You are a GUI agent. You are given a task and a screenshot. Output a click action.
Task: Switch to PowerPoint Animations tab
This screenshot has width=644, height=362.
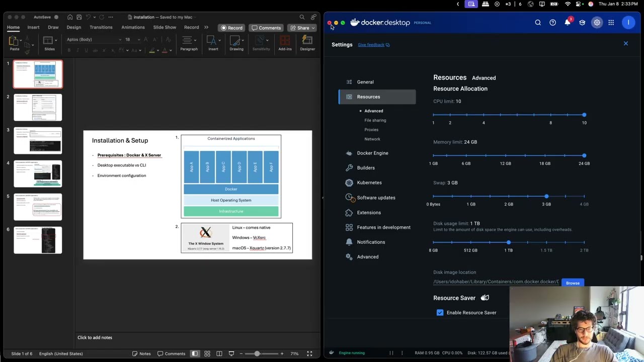pyautogui.click(x=133, y=27)
